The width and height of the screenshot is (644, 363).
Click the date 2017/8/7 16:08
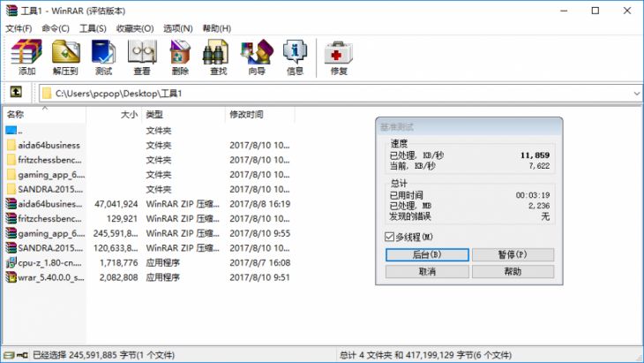tap(260, 262)
